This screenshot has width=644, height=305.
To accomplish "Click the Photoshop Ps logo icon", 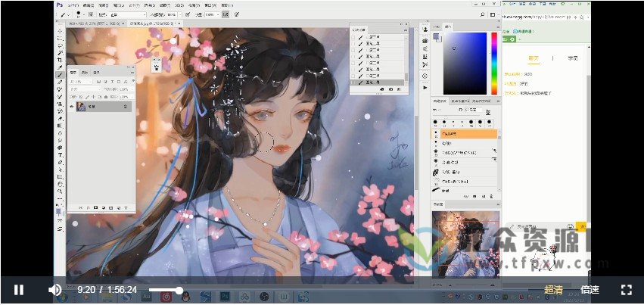I will (x=60, y=5).
